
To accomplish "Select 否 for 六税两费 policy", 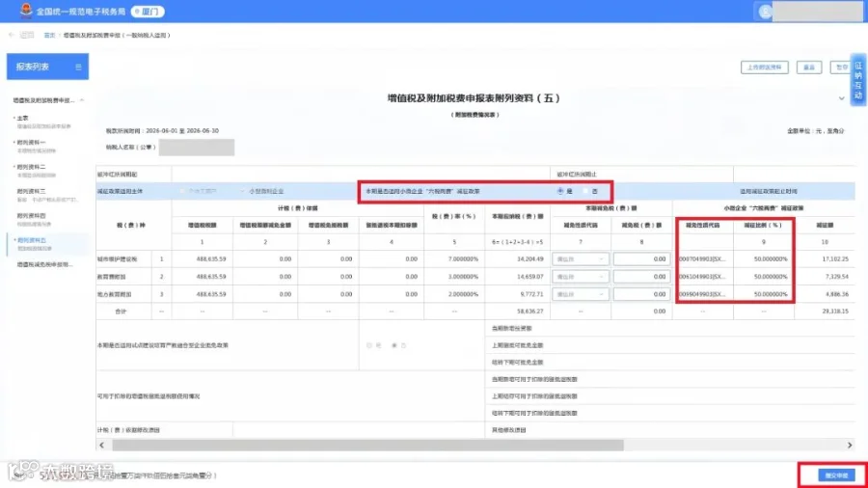I will 585,191.
